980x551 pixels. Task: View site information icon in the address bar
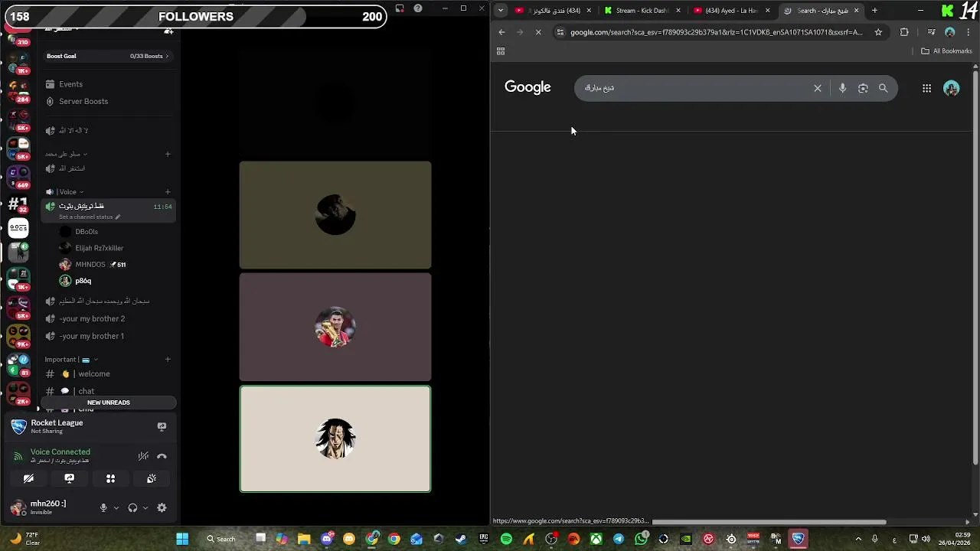pyautogui.click(x=560, y=32)
